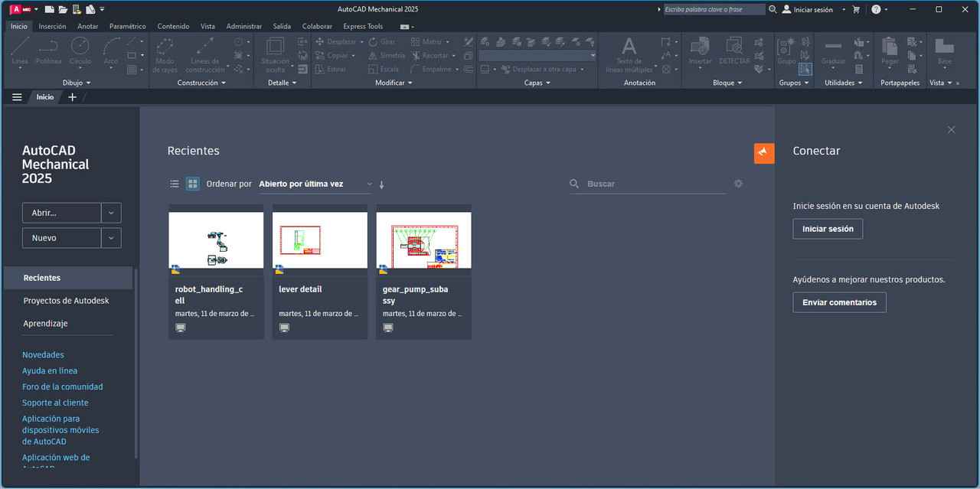The height and width of the screenshot is (489, 980).
Task: Choose the Desplazar tool in Modificar
Action: (x=335, y=42)
